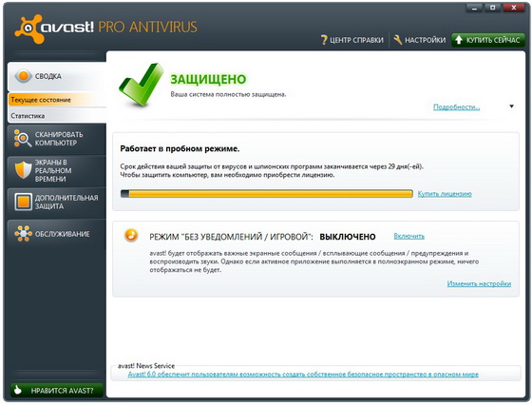Follow the Купить лицензию link
Viewport: 532px width, 405px height.
pos(445,194)
